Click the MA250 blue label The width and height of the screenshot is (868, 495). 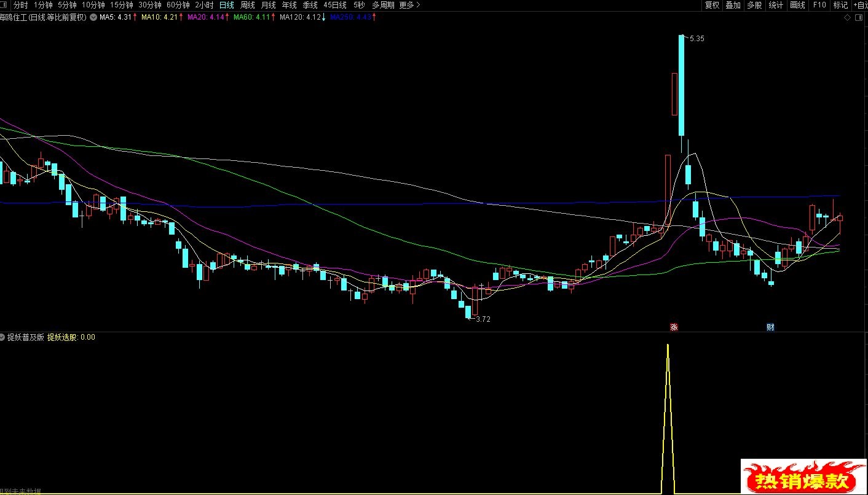coord(351,17)
